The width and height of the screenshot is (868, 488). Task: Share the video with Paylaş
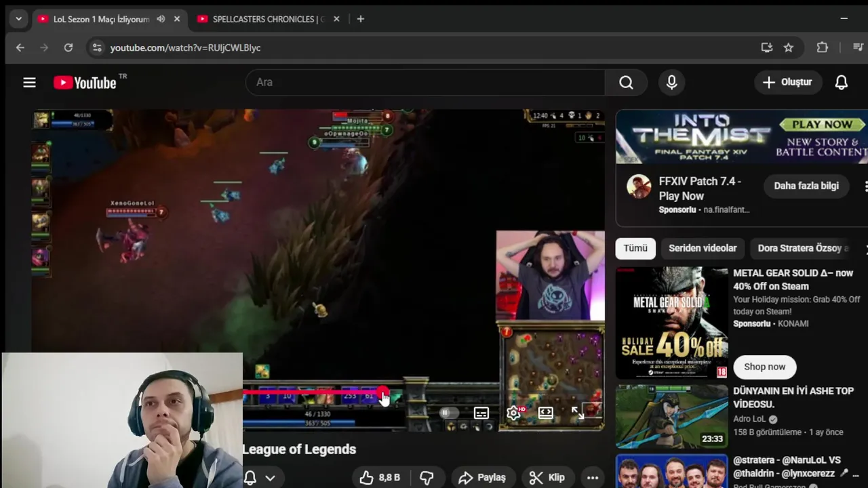click(x=483, y=478)
